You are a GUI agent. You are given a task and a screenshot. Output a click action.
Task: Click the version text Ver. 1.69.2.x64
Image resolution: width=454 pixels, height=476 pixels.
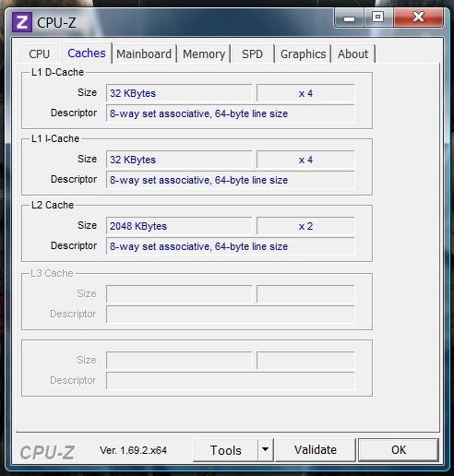point(133,450)
